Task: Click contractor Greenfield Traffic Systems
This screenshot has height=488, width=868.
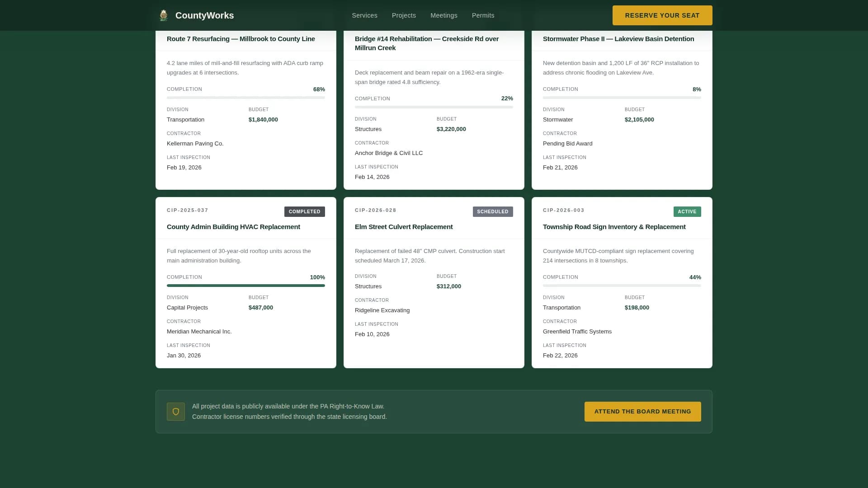Action: coord(577,332)
